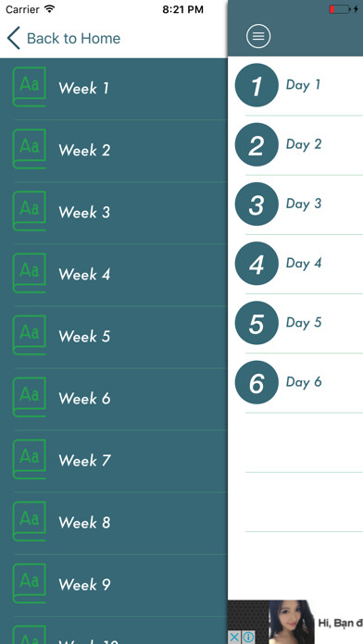This screenshot has height=644, width=363.
Task: Open the Day 2 lesson
Action: click(x=295, y=145)
